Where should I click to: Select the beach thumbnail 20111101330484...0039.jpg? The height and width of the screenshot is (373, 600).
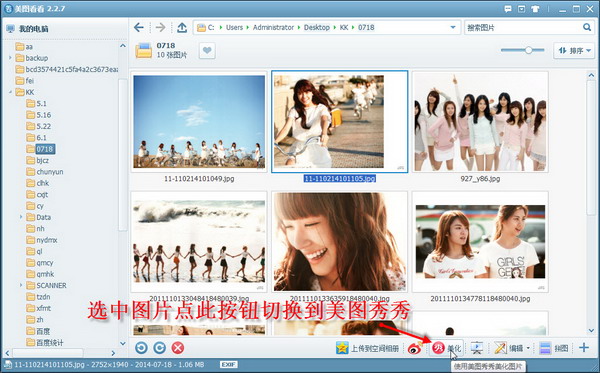199,242
